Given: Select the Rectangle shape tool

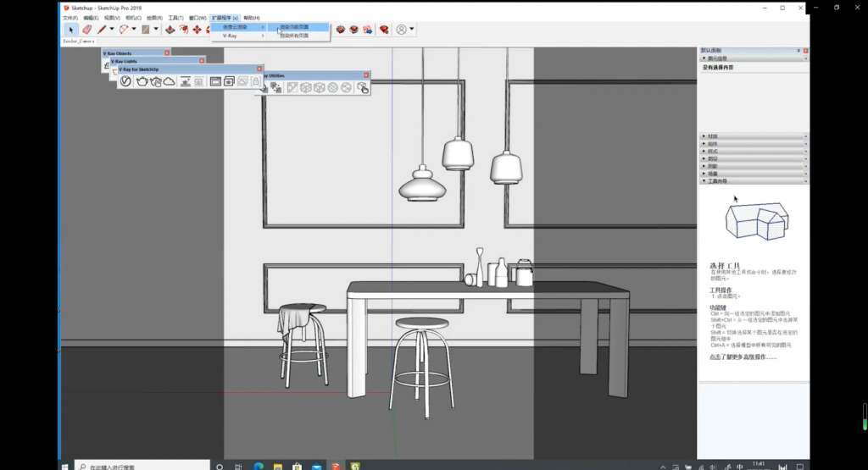Looking at the screenshot, I should click(145, 30).
